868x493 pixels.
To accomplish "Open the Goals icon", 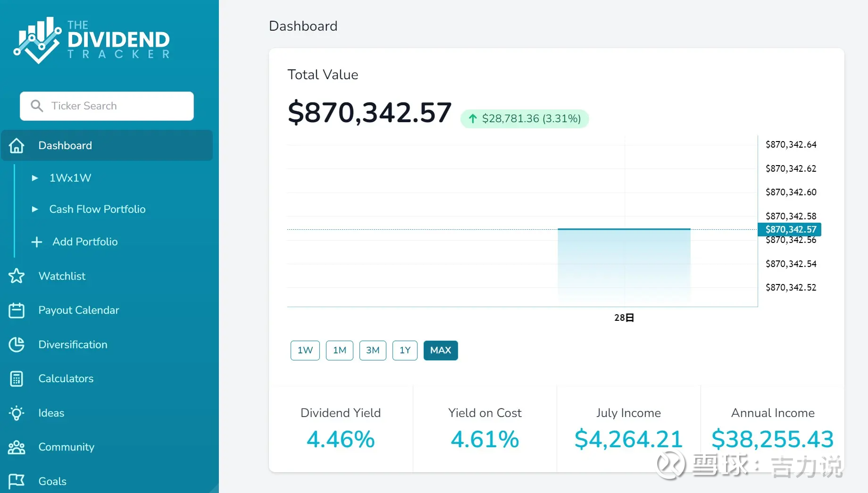I will click(17, 480).
